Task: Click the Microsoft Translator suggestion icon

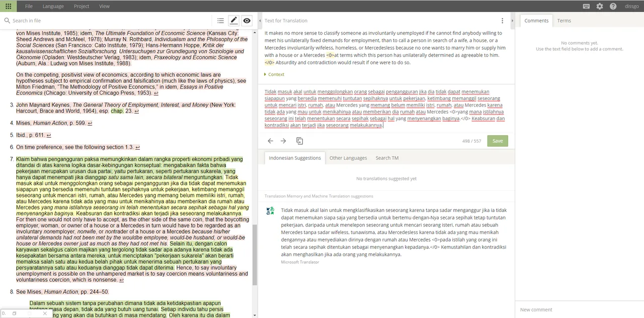Action: click(x=270, y=211)
